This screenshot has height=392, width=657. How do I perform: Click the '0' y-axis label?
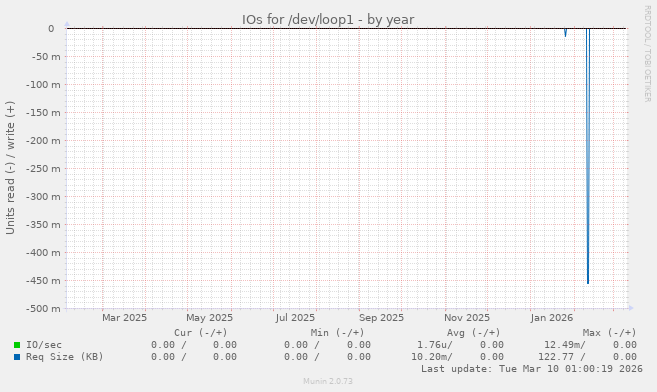click(51, 28)
